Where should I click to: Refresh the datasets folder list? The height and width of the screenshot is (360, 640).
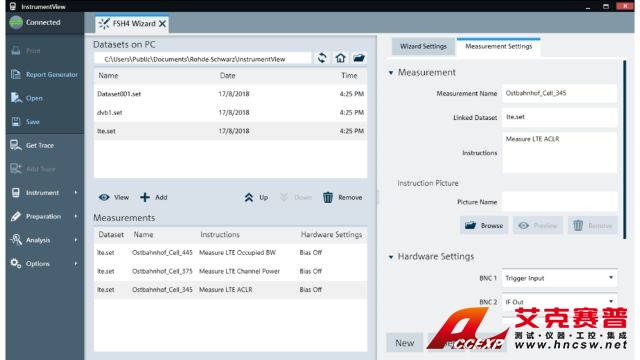click(x=322, y=58)
